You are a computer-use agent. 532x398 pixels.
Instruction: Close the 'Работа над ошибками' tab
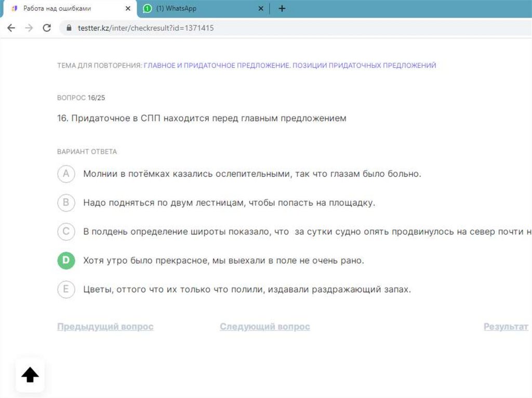(128, 8)
